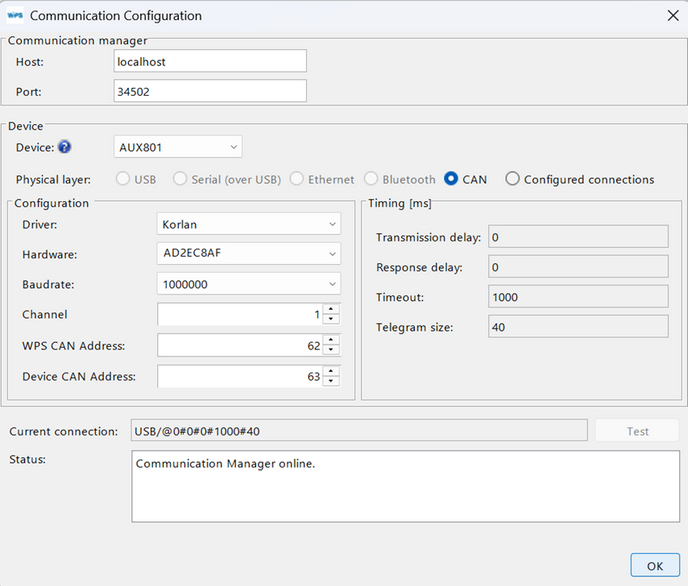Viewport: 688px width, 586px height.
Task: Decrement the Device CAN Address spinner
Action: pos(332,382)
